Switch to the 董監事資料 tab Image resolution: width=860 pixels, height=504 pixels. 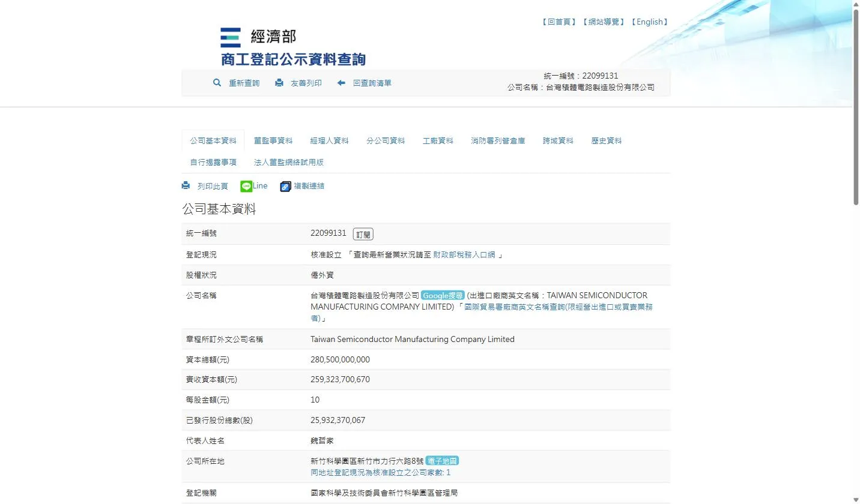(x=273, y=141)
